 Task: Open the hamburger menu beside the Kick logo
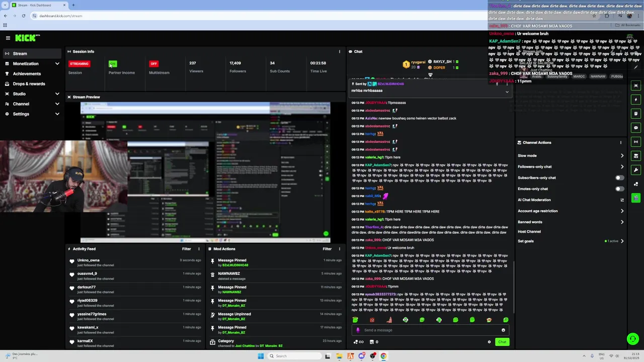pos(8,38)
